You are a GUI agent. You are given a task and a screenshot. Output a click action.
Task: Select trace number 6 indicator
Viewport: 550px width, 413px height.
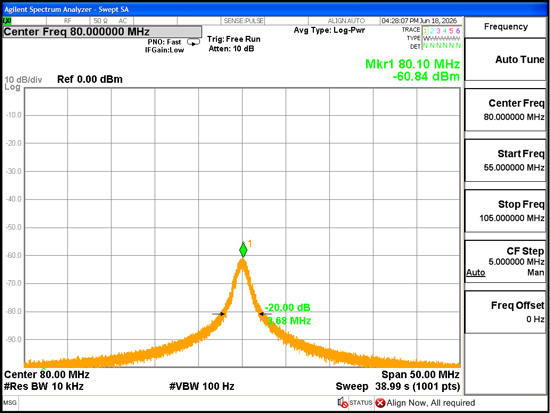click(457, 31)
